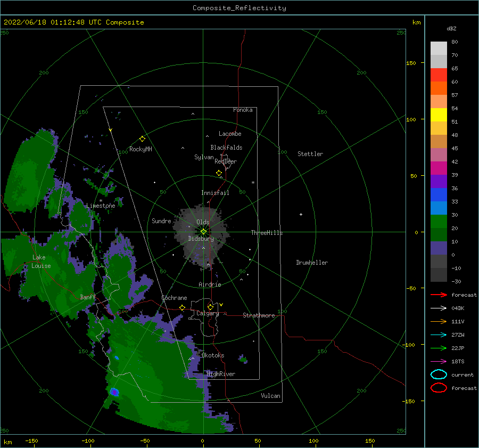Click the Lacombe label

(x=230, y=134)
